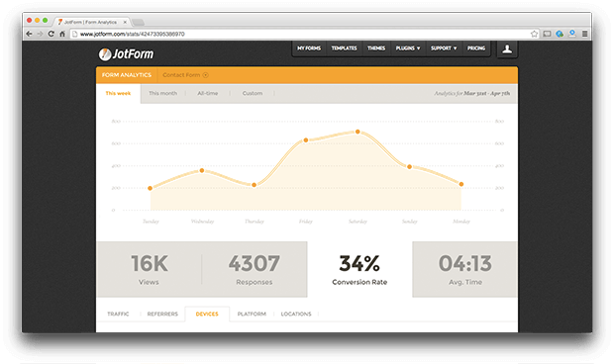Click the browser forward arrow

coord(40,34)
